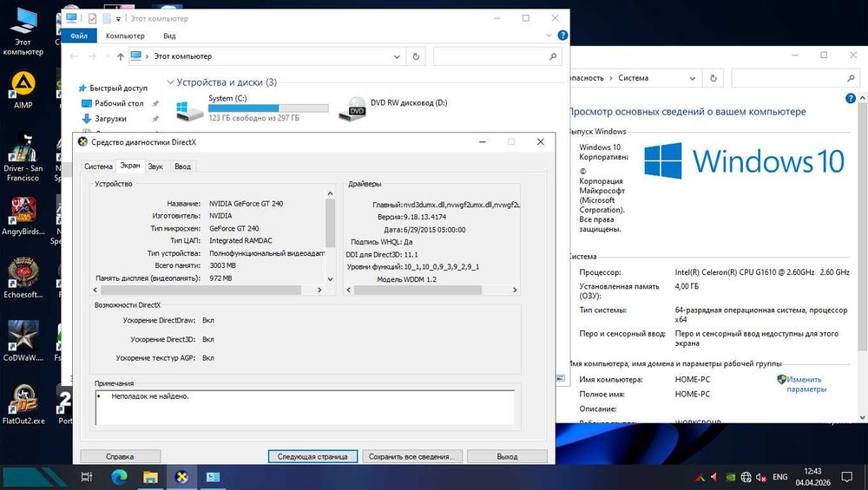Open Quick Access Toolbar customize dropdown
The height and width of the screenshot is (490, 868).
(x=118, y=18)
